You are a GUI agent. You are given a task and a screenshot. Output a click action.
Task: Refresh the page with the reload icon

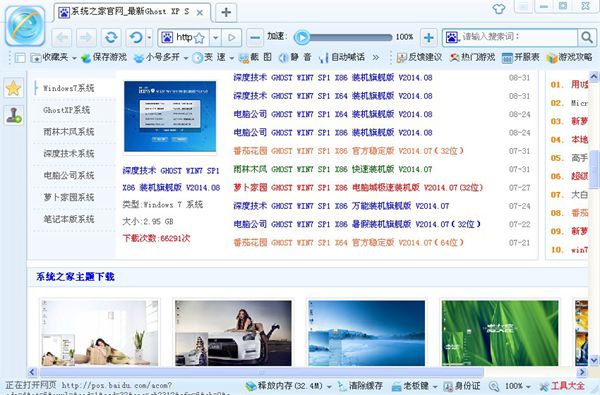(111, 38)
